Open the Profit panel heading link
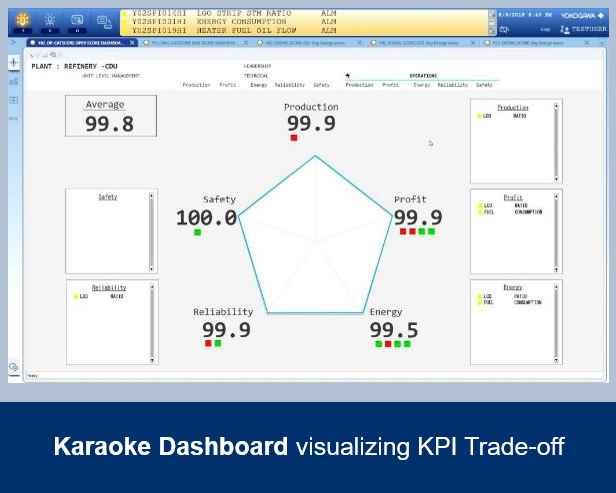The height and width of the screenshot is (493, 616). pyautogui.click(x=513, y=198)
